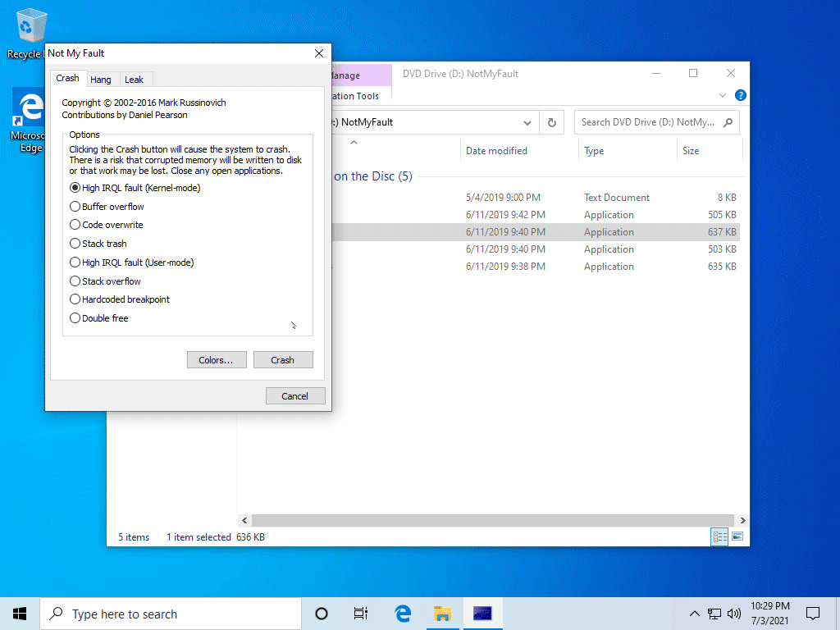The height and width of the screenshot is (630, 840).
Task: Click the Crash button
Action: point(283,360)
